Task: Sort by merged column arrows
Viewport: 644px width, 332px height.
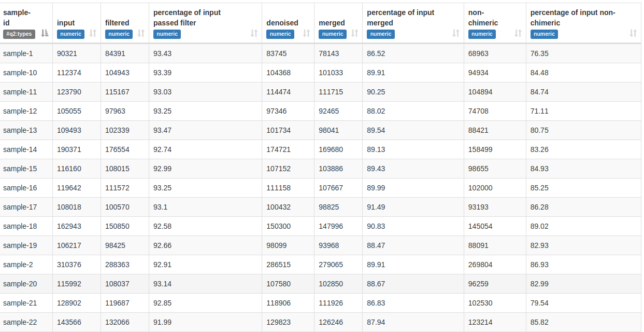Action: [354, 34]
